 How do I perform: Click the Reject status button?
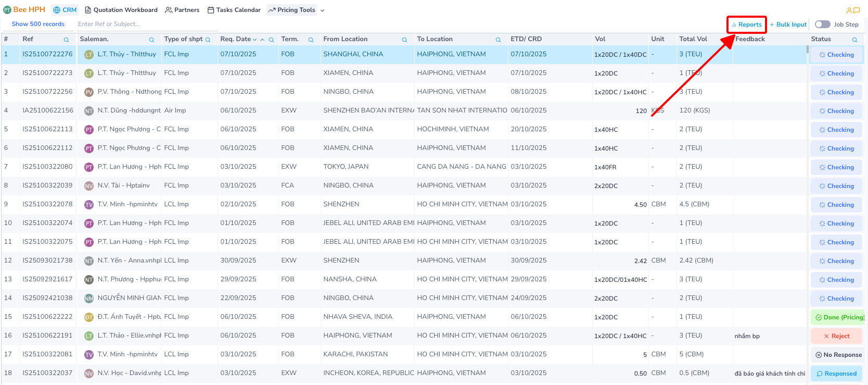pos(836,336)
